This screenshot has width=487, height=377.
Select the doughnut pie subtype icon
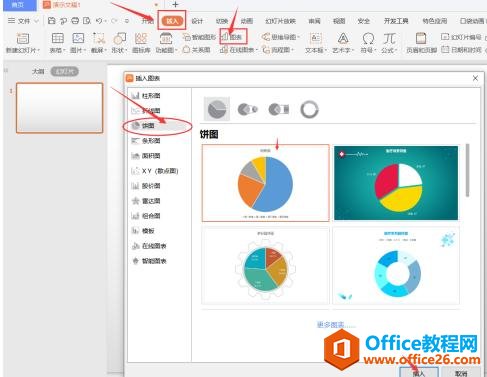tap(309, 109)
